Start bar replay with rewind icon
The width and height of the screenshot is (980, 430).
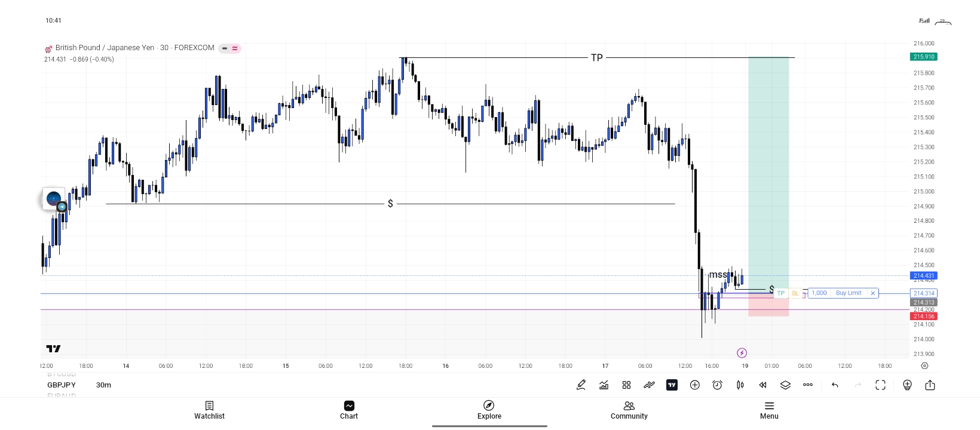tap(762, 385)
